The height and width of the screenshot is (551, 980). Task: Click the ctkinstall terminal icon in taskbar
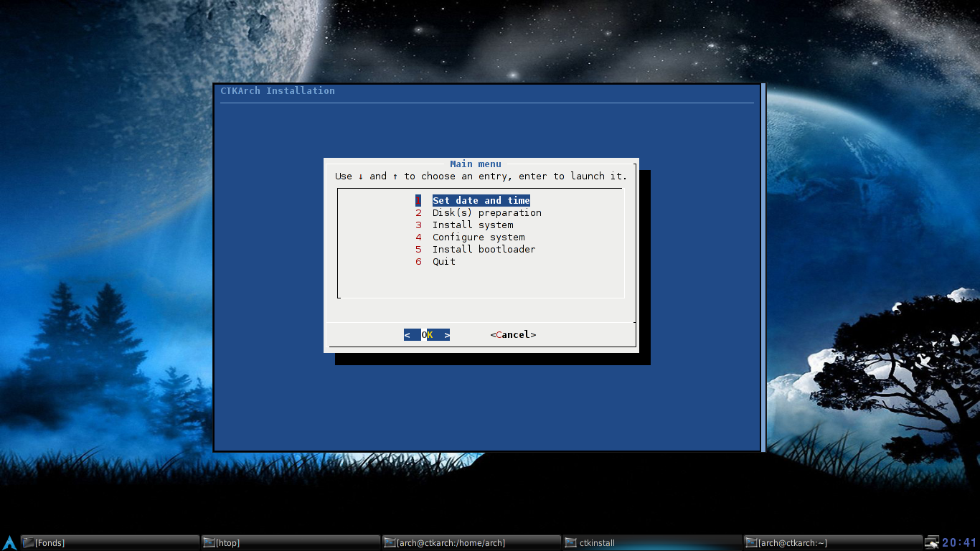[x=570, y=542]
